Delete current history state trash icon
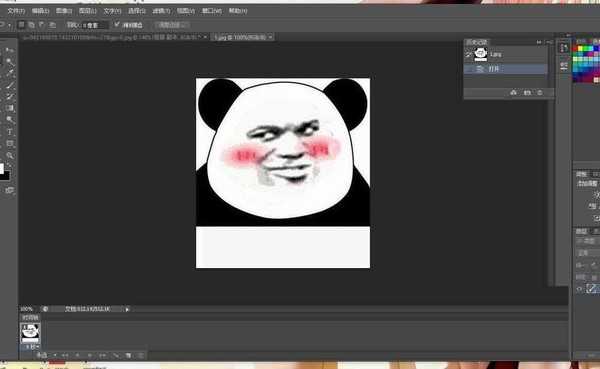600x369 pixels. tap(540, 93)
